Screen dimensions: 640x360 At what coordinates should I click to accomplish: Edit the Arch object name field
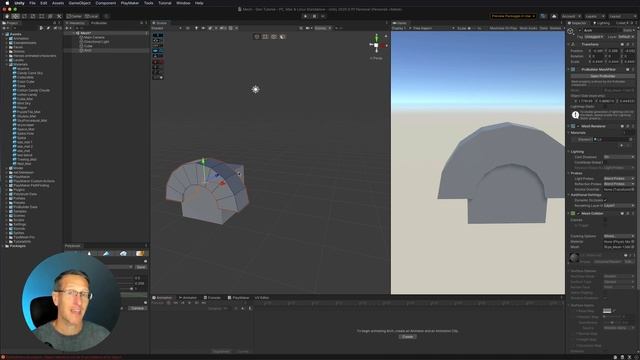point(602,31)
